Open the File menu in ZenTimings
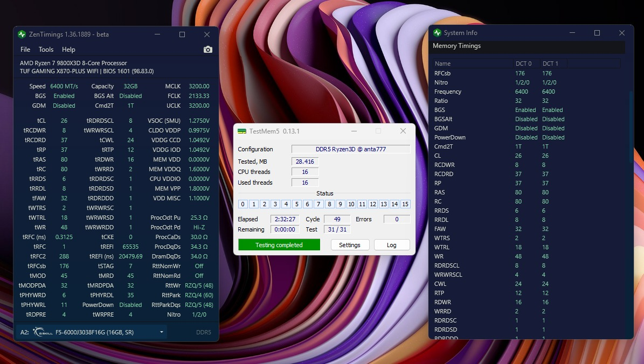This screenshot has height=364, width=644. [x=25, y=49]
